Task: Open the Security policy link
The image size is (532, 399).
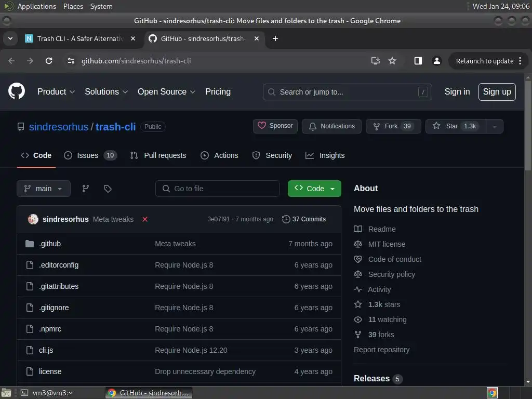Action: click(x=384, y=274)
